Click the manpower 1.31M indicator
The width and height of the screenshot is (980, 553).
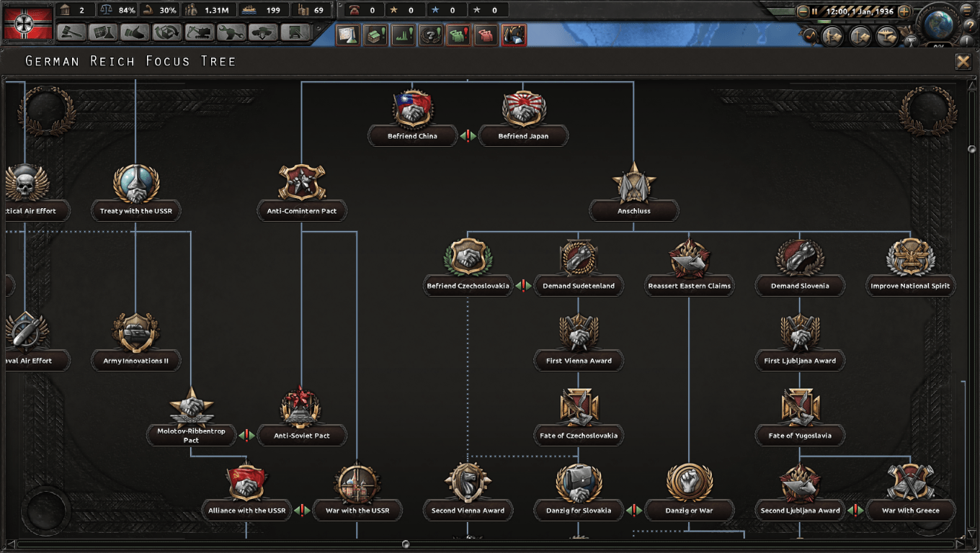(x=209, y=10)
